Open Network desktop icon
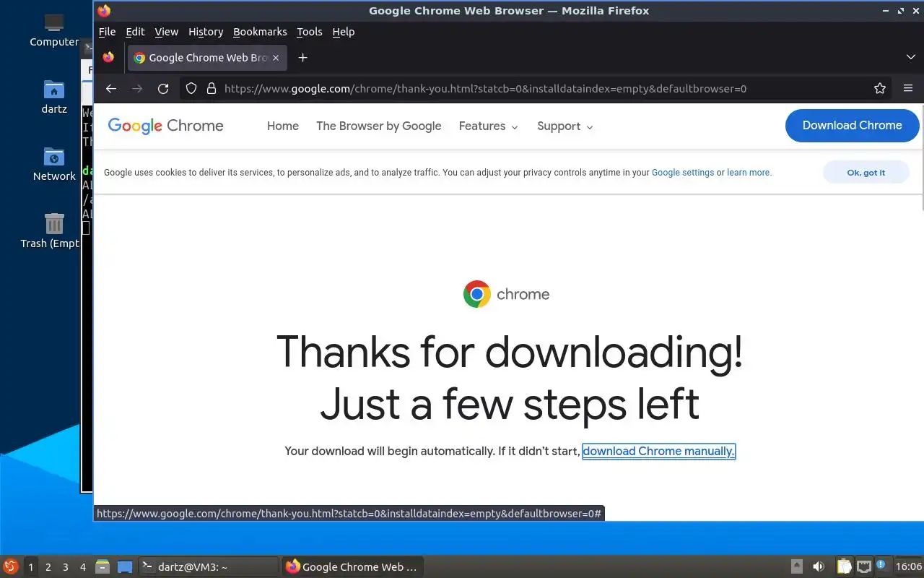Screen dimensions: 924x578 coord(54,164)
